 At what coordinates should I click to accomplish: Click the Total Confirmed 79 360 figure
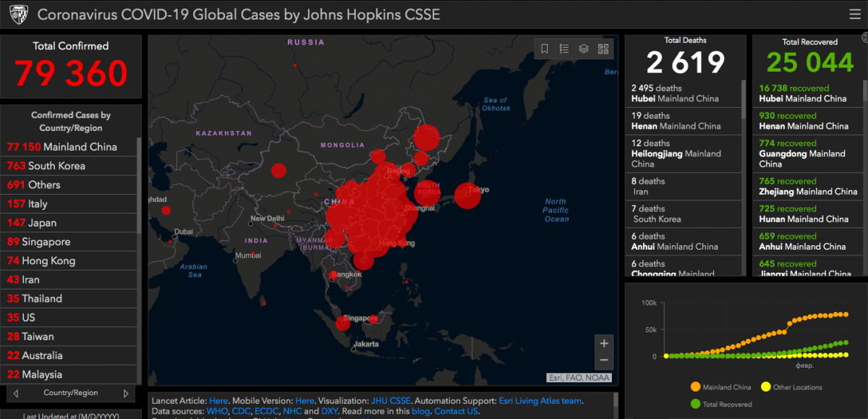[x=71, y=73]
